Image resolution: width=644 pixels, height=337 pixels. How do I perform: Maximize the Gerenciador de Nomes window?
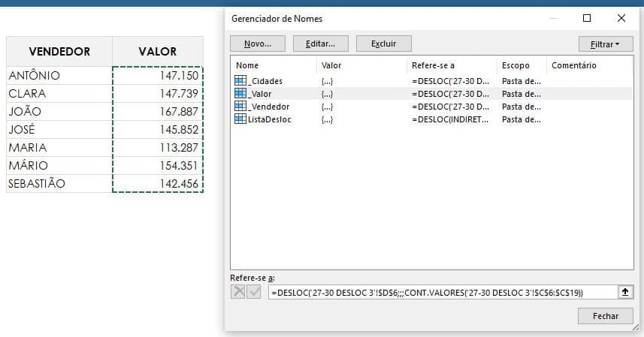tap(587, 19)
